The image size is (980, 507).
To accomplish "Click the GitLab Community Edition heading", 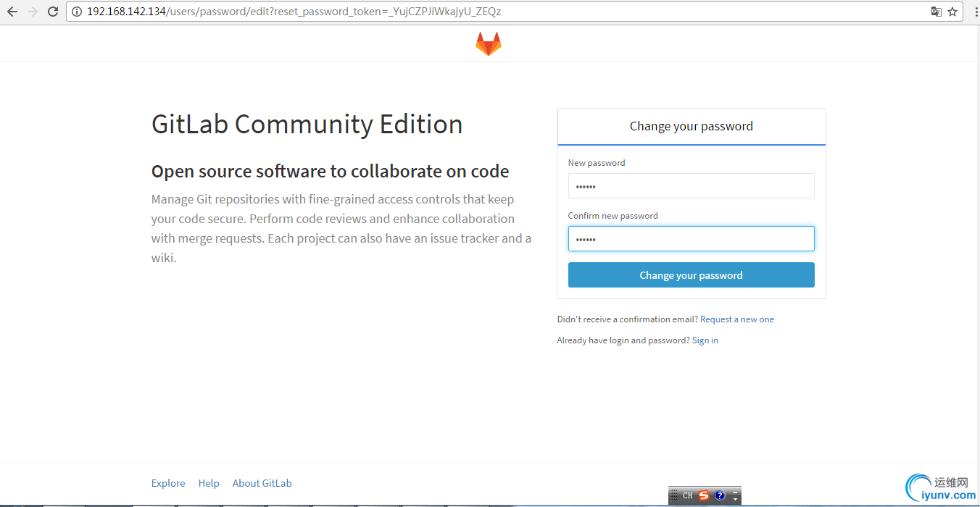I will click(x=307, y=124).
